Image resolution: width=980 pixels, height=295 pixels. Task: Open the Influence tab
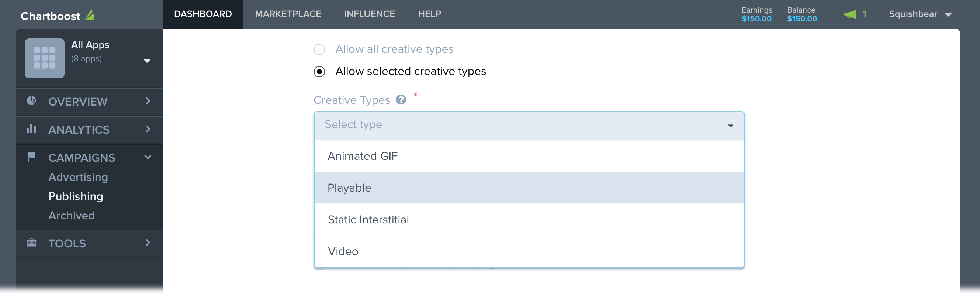coord(370,14)
